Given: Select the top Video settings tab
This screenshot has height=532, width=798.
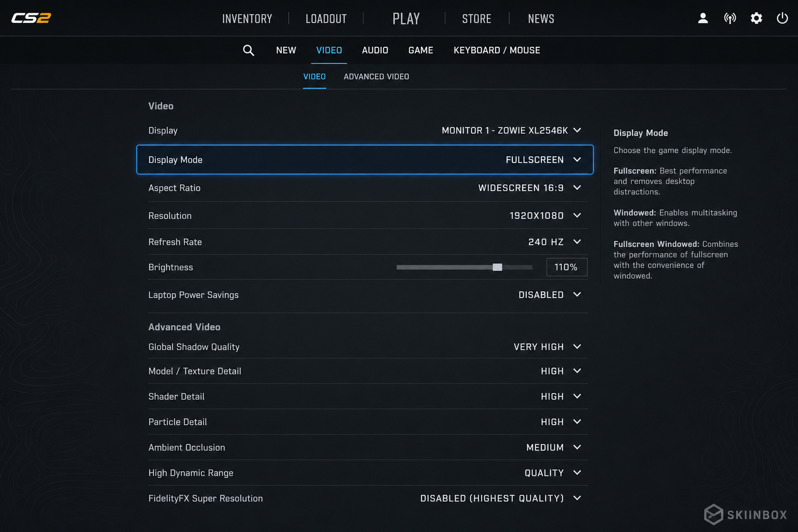Looking at the screenshot, I should click(x=329, y=50).
